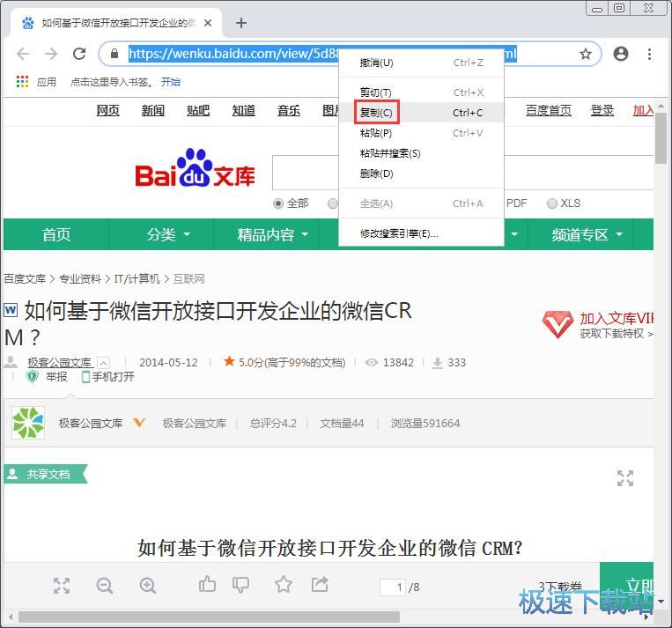This screenshot has height=628, width=672.
Task: Choose 剪切(T) in context menu
Action: [x=421, y=92]
